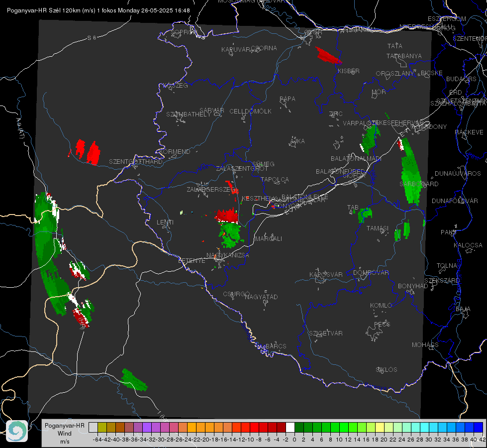Click the BARCS town label
Image resolution: width=487 pixels, height=448 pixels.
276,346
